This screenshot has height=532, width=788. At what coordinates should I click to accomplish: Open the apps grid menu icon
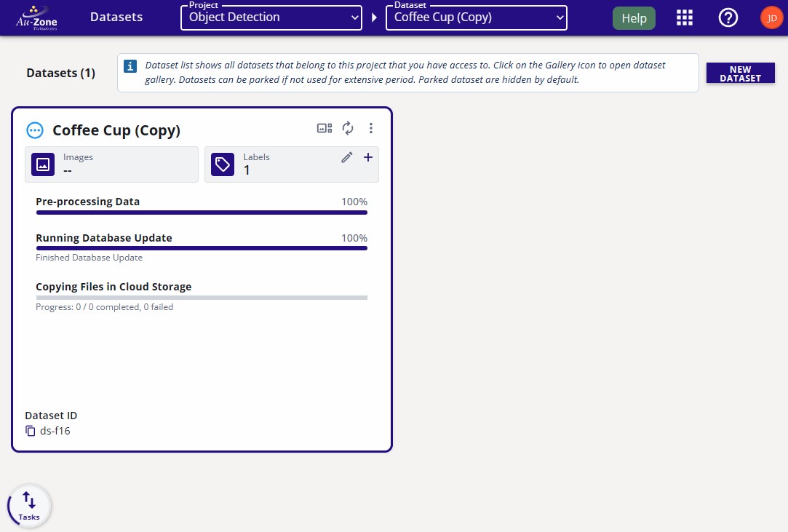pos(685,17)
